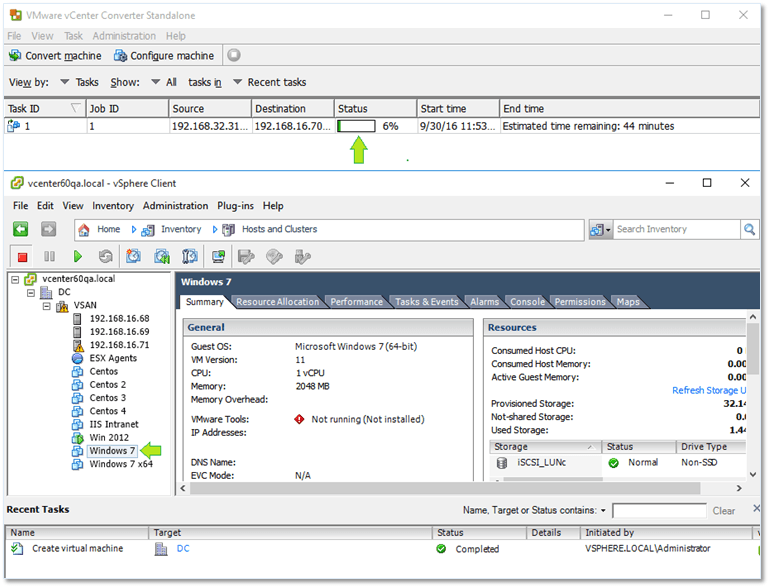Open the Converter Task menu
The image size is (770, 588).
click(73, 36)
